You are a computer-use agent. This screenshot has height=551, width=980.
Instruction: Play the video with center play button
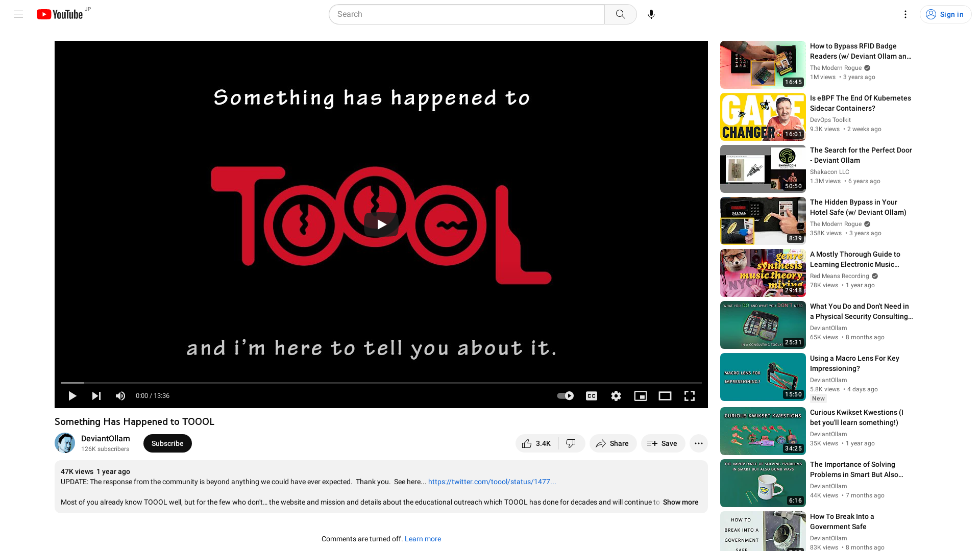click(381, 224)
